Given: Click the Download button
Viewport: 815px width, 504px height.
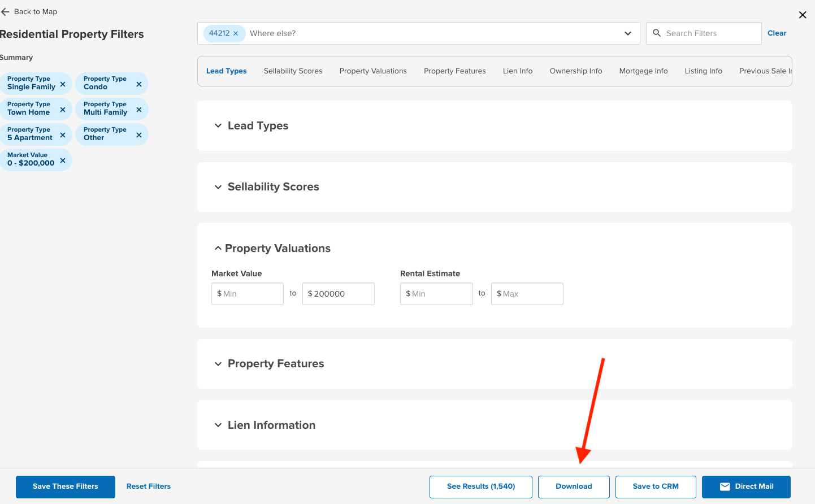Looking at the screenshot, I should (x=574, y=486).
